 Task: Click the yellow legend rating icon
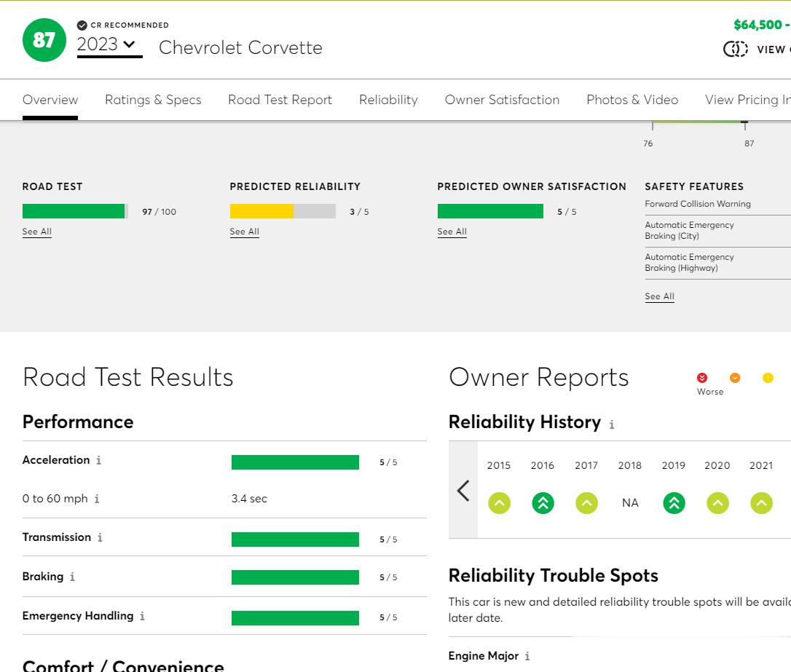[768, 378]
